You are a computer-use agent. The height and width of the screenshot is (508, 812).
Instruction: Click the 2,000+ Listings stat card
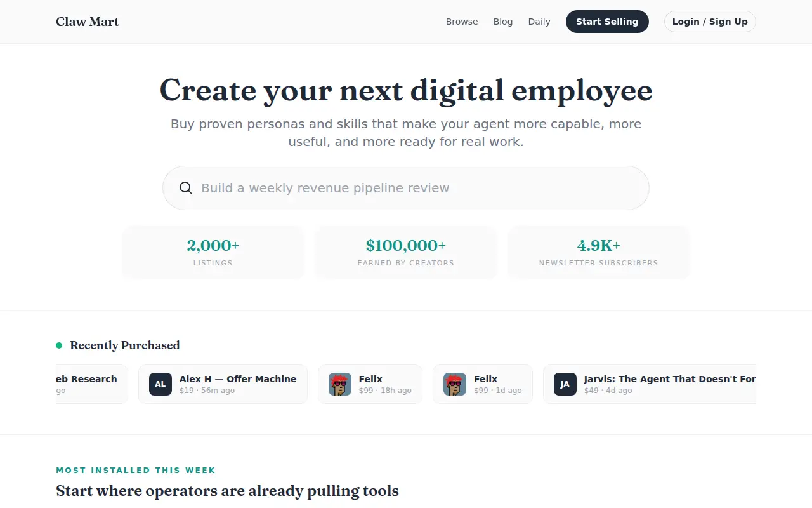click(x=213, y=252)
